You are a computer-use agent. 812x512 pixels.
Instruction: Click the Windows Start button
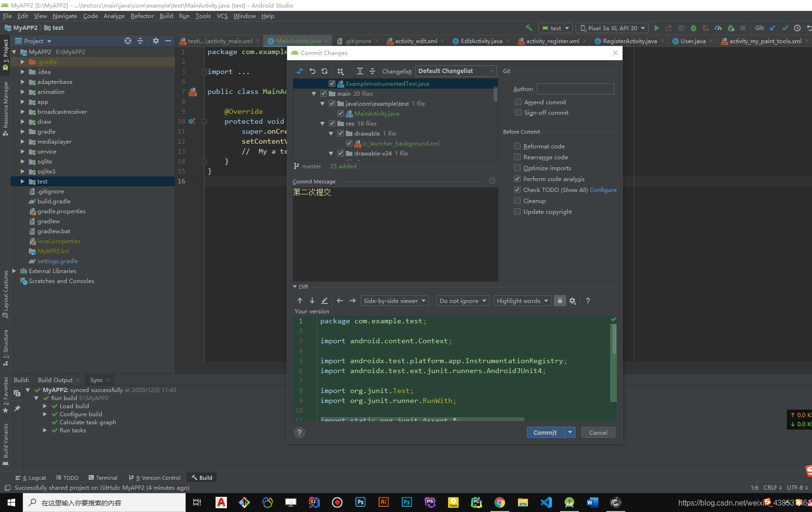(11, 503)
